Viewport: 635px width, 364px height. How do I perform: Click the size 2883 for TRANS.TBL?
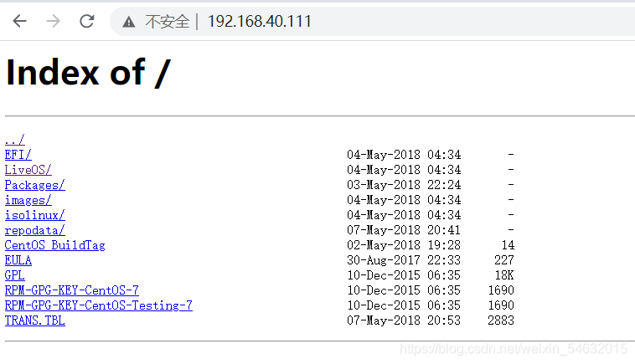pyautogui.click(x=501, y=320)
